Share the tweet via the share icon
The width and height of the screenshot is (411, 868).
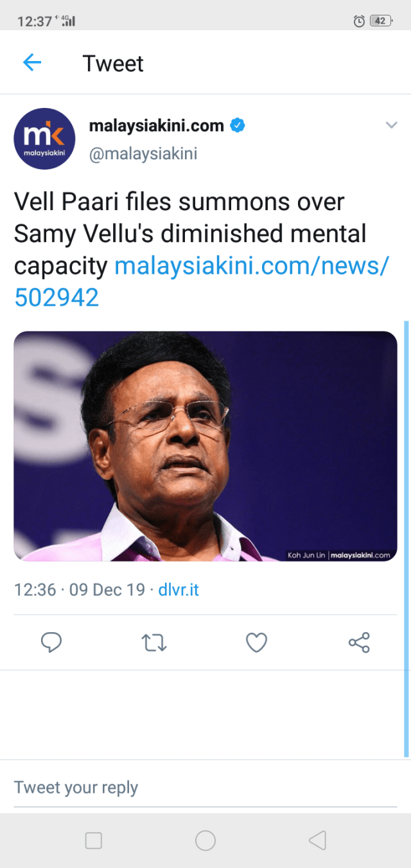[x=359, y=642]
